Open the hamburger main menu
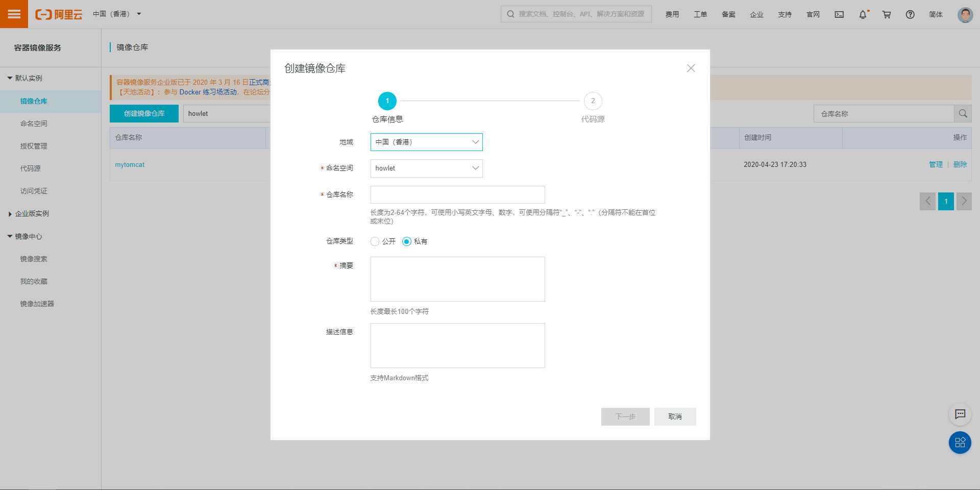Image resolution: width=980 pixels, height=490 pixels. (x=14, y=14)
